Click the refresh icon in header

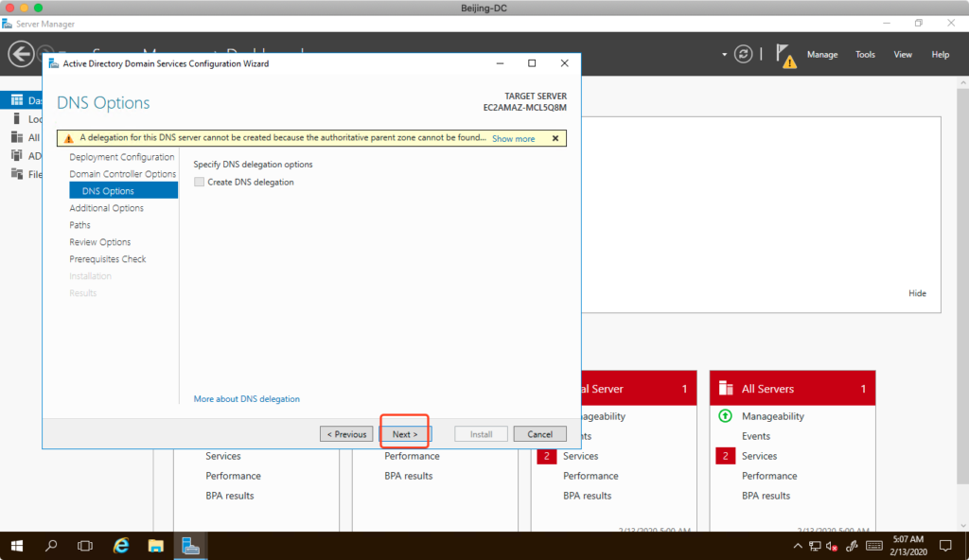(744, 54)
